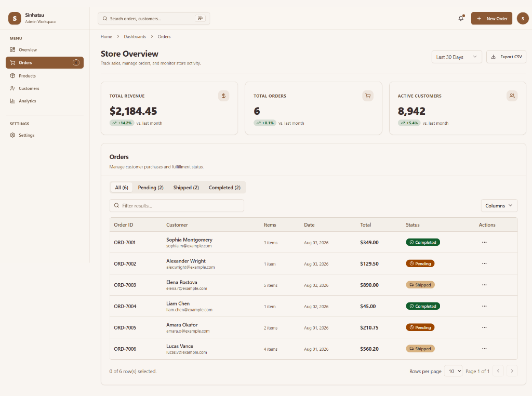This screenshot has width=532, height=396.
Task: Click customer name Alexander Wright
Action: pyautogui.click(x=186, y=261)
